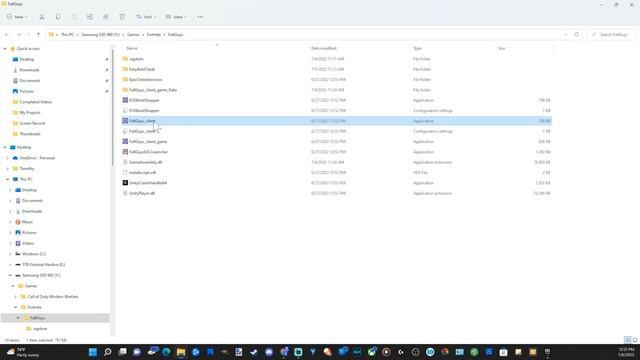Switch to large icons view in status bar
Screen dimensions: 640x360
pos(635,340)
